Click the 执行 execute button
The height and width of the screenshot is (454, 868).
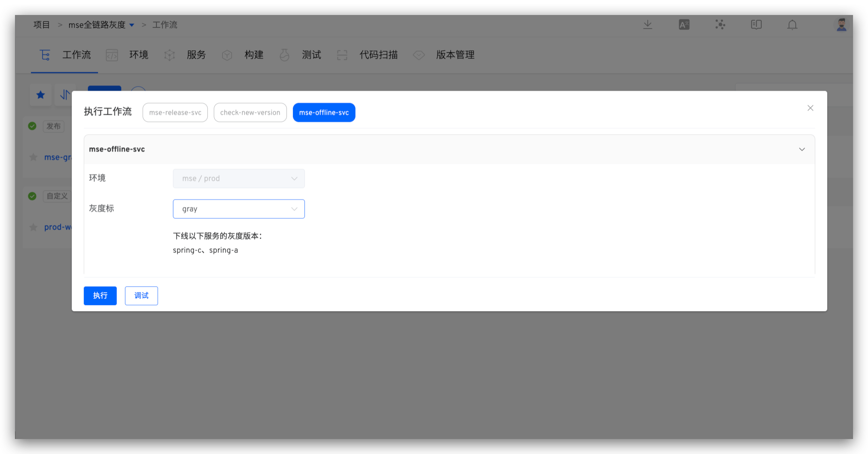coord(100,296)
